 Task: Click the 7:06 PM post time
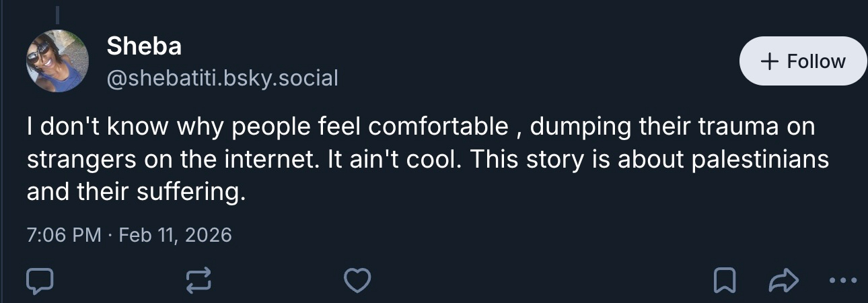63,235
